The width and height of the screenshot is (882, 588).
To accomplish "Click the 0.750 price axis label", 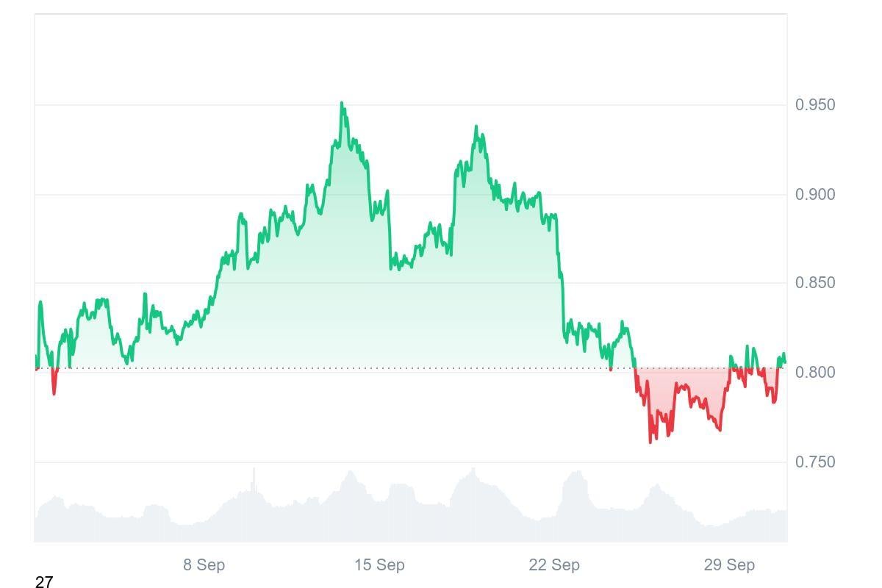I will (x=815, y=462).
